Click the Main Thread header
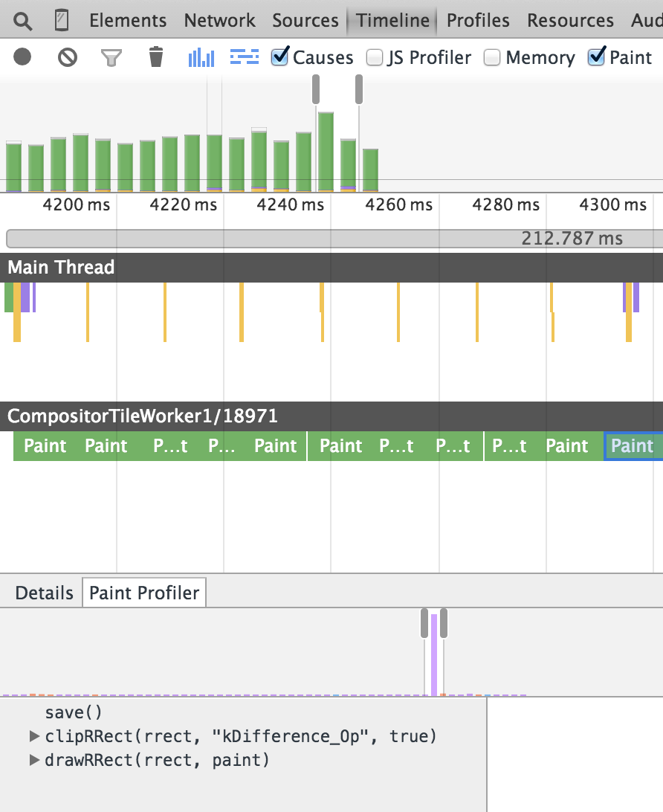The width and height of the screenshot is (663, 812). point(331,267)
